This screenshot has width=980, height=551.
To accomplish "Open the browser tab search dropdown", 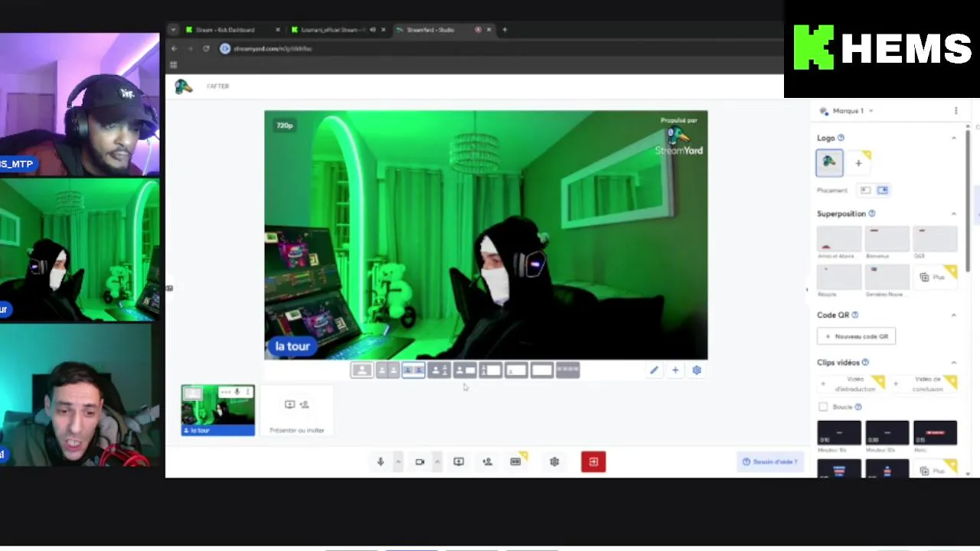I will point(173,30).
